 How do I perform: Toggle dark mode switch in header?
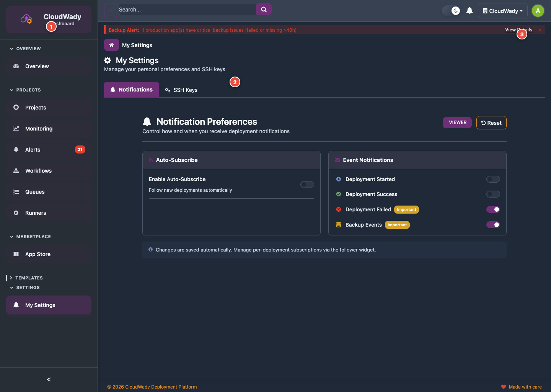pyautogui.click(x=451, y=11)
